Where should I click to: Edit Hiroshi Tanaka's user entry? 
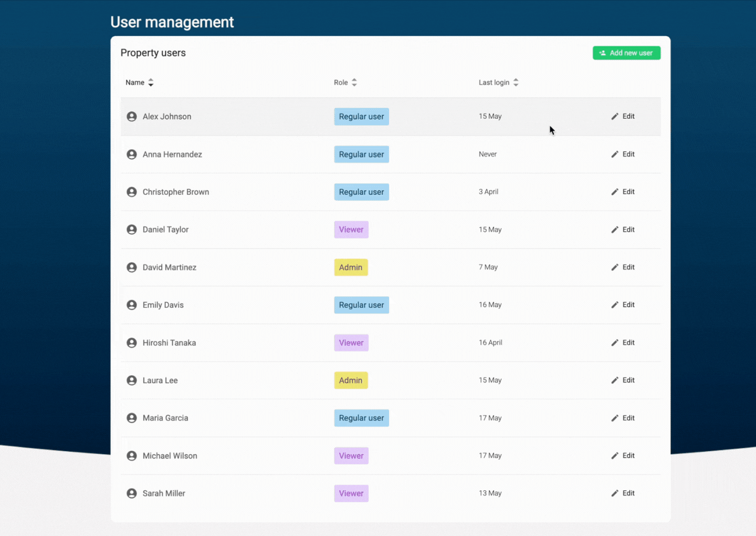[x=623, y=343]
